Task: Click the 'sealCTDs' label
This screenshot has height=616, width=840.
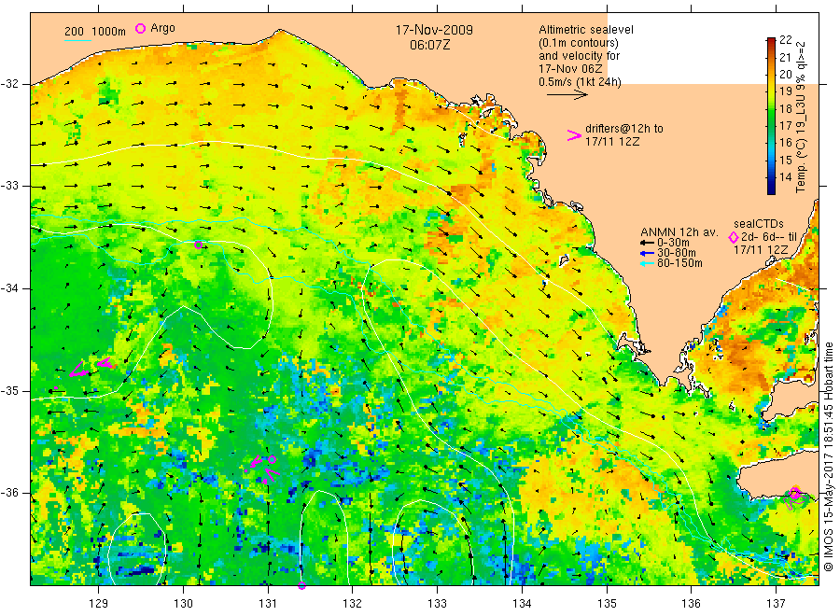Action: click(x=759, y=224)
